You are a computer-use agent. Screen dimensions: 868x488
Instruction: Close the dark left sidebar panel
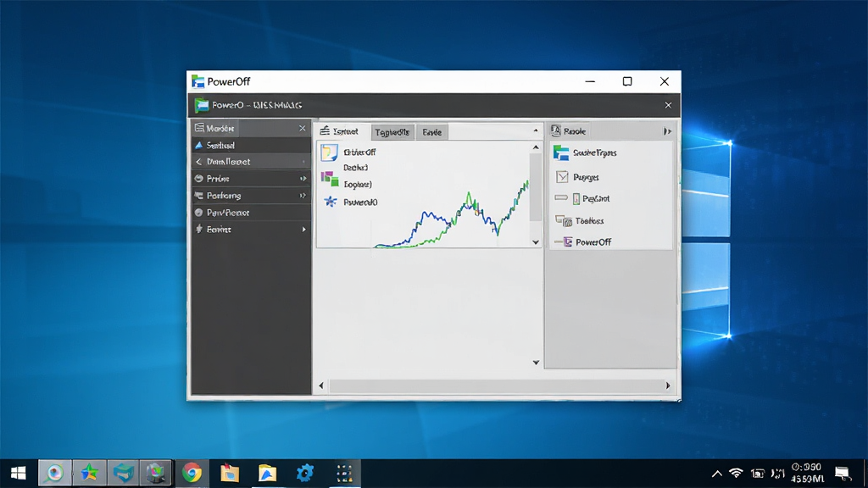pyautogui.click(x=303, y=129)
